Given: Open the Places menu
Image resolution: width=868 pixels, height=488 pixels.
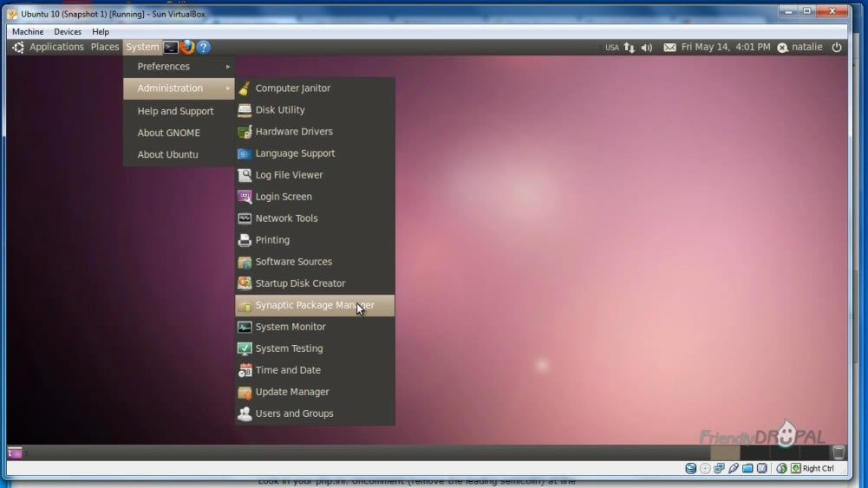Looking at the screenshot, I should coord(105,47).
